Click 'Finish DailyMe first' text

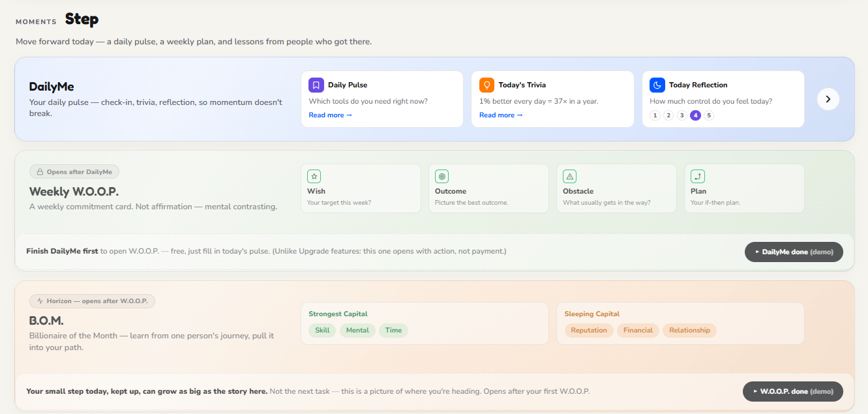62,251
